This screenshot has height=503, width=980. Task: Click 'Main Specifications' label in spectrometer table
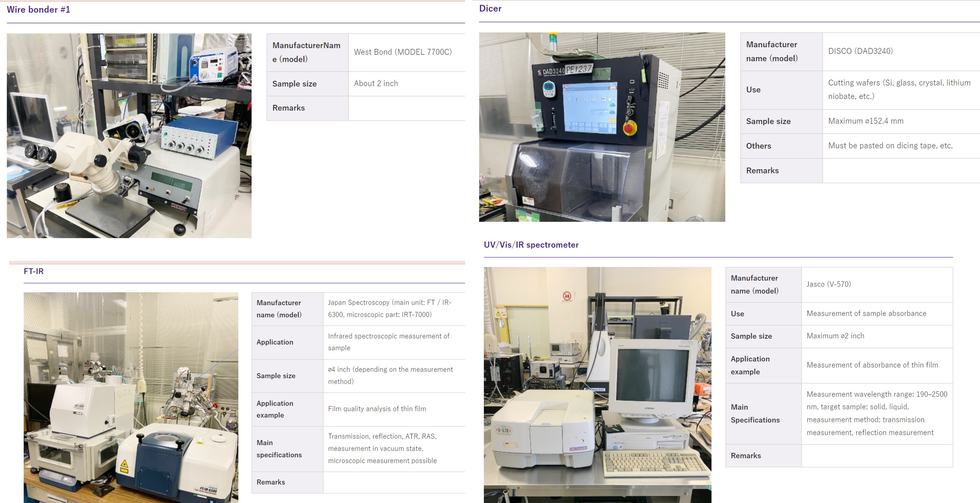[x=764, y=414]
